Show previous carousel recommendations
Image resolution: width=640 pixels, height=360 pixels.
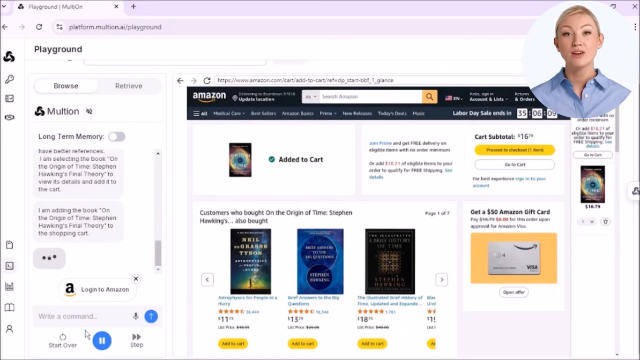point(207,280)
